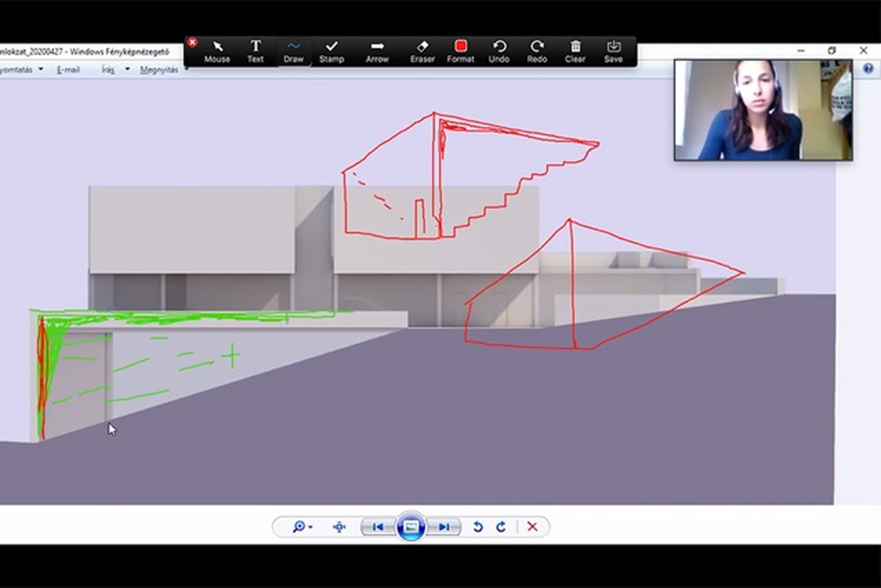Close the annotation toolbar with red X
Viewport: 881px width, 588px height.
192,42
